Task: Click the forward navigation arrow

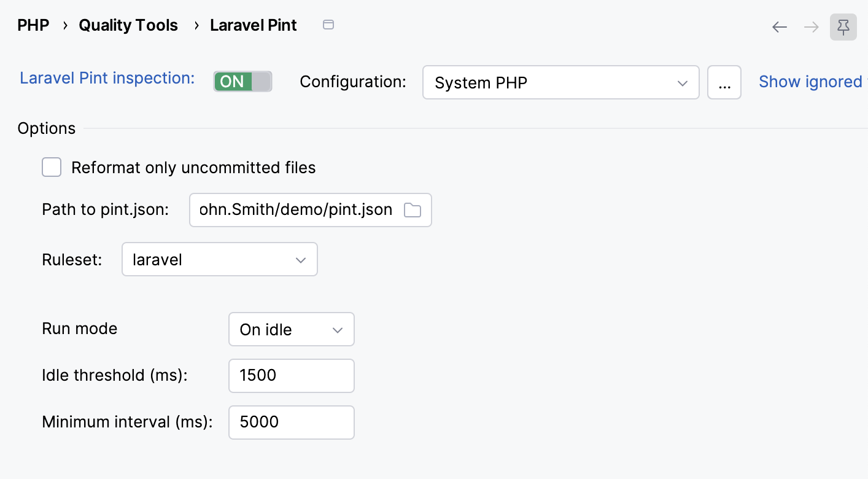Action: click(x=812, y=27)
